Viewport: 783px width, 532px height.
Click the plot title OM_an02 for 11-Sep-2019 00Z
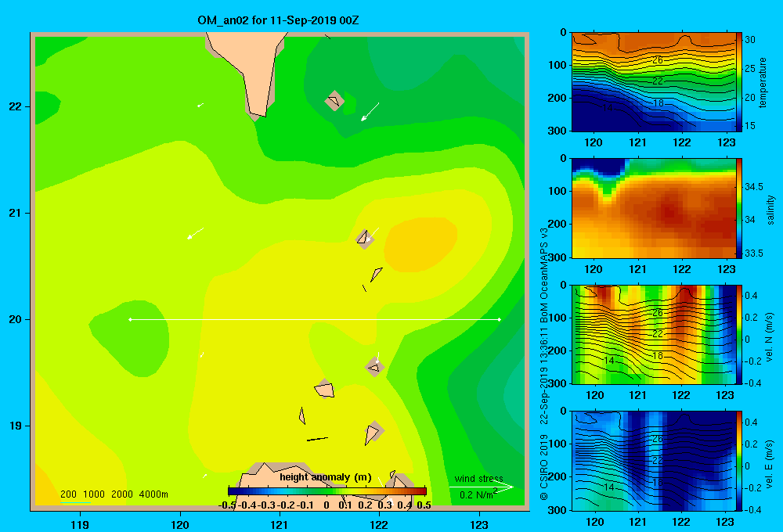coord(278,20)
